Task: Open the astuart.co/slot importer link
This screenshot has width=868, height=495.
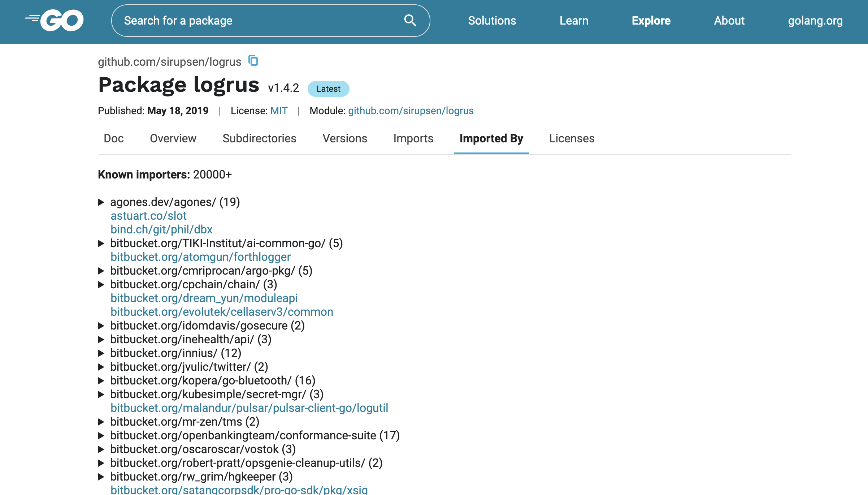Action: point(148,216)
